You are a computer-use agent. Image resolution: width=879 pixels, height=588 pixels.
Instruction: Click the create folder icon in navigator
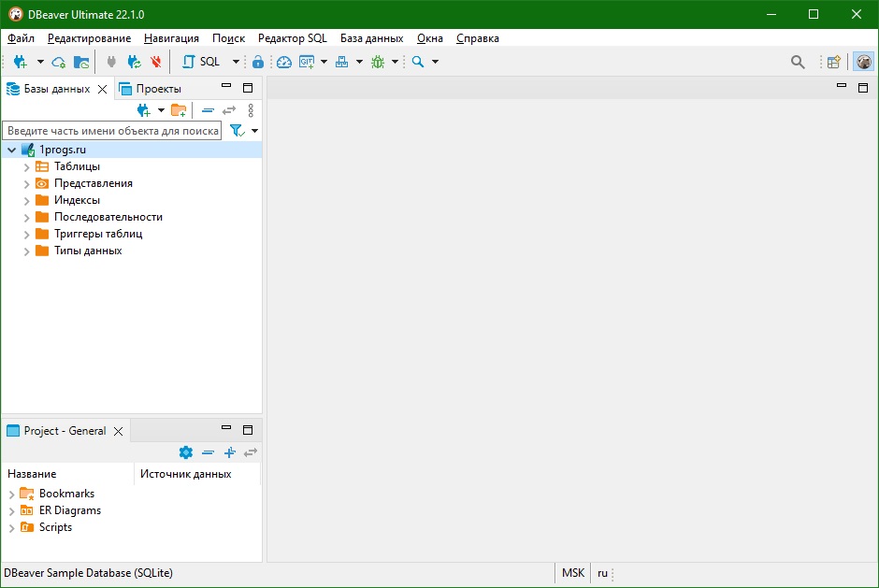tap(179, 110)
